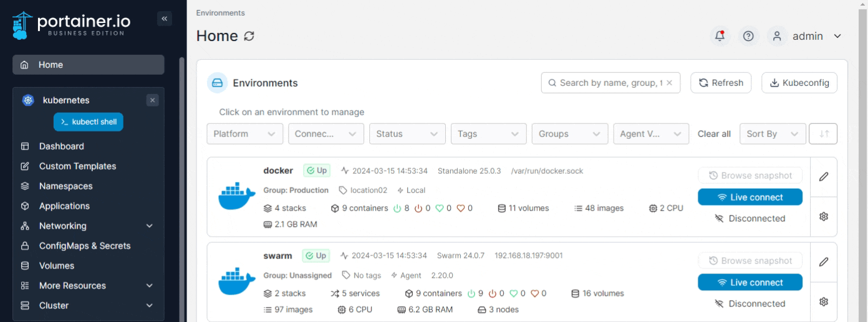
Task: Expand the Sort By dropdown
Action: pos(771,134)
